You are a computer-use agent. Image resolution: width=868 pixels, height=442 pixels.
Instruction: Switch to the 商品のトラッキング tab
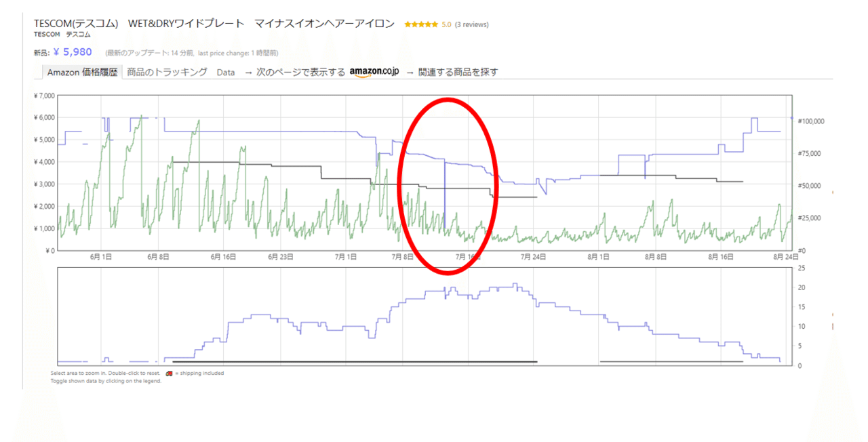point(167,72)
